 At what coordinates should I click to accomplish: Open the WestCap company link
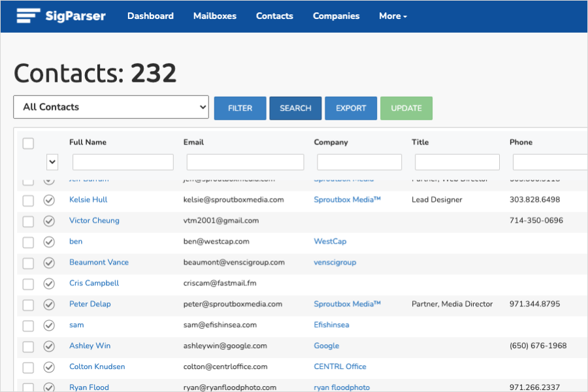point(330,241)
